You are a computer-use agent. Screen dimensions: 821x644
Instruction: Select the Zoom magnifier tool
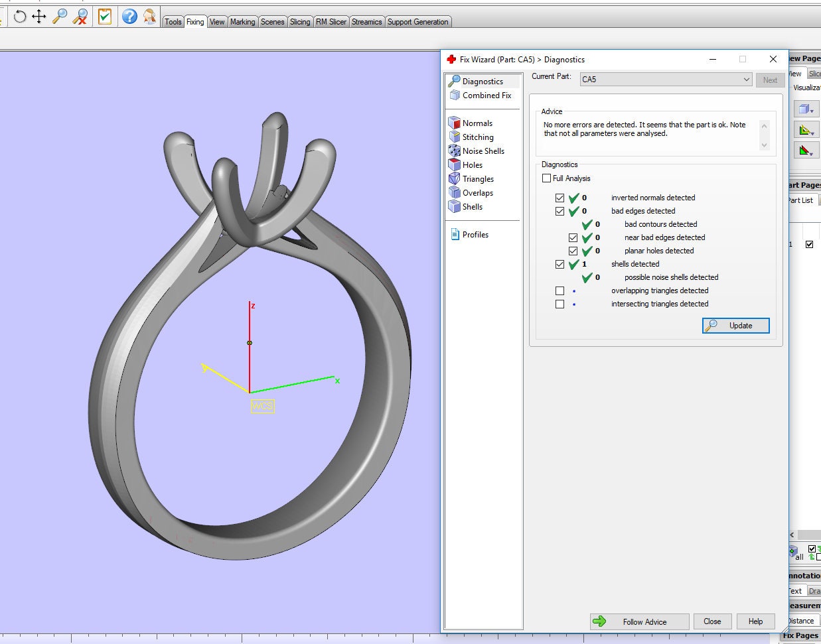click(61, 16)
